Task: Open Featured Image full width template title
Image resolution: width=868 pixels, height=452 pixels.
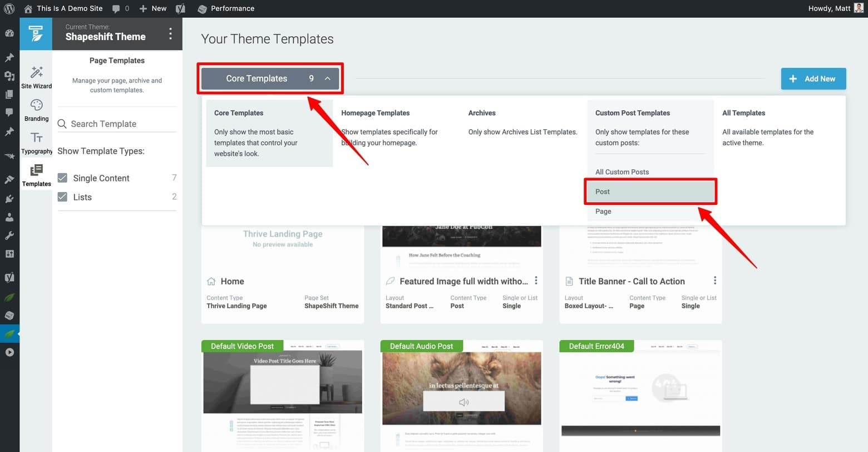Action: coord(464,282)
